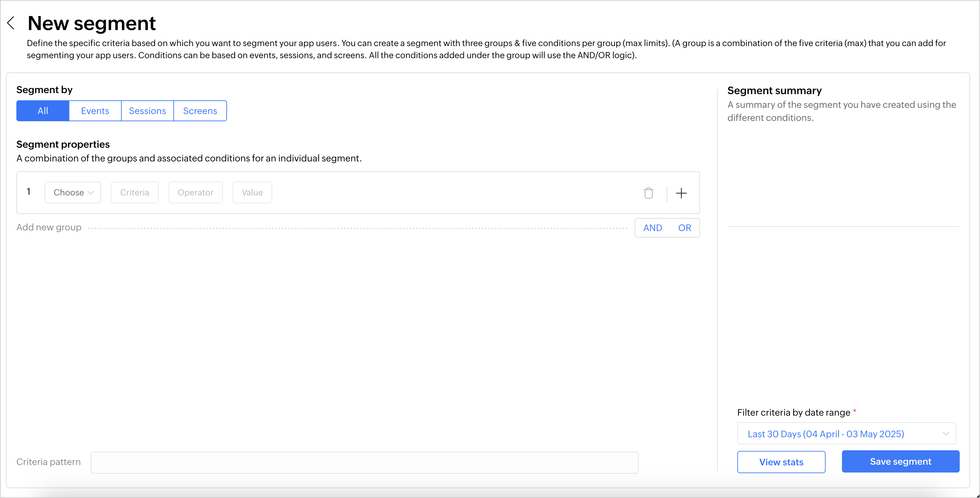
Task: Switch to the Events tab
Action: click(95, 111)
